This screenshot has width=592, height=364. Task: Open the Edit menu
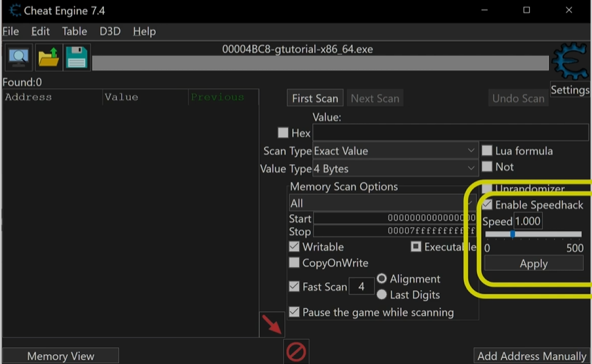click(40, 31)
